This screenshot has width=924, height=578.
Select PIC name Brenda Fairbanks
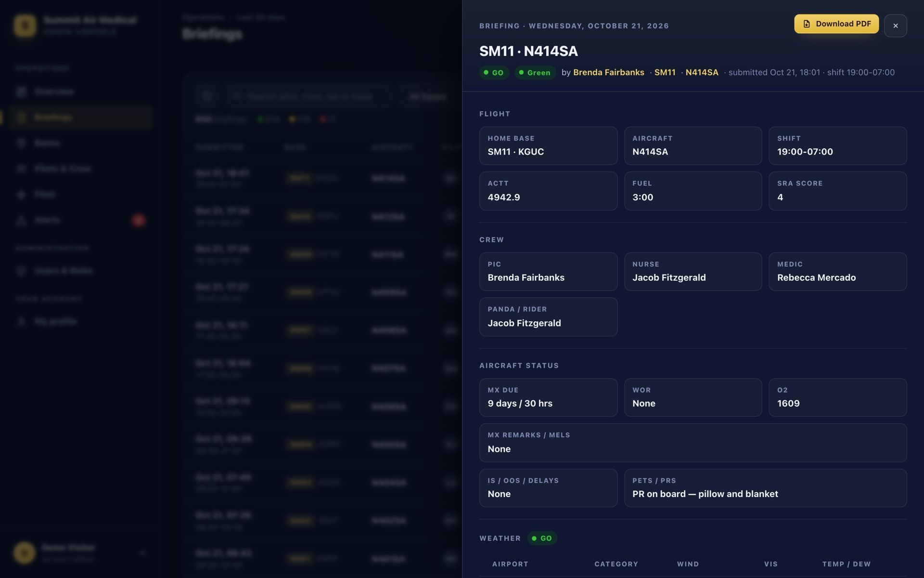[x=526, y=277]
